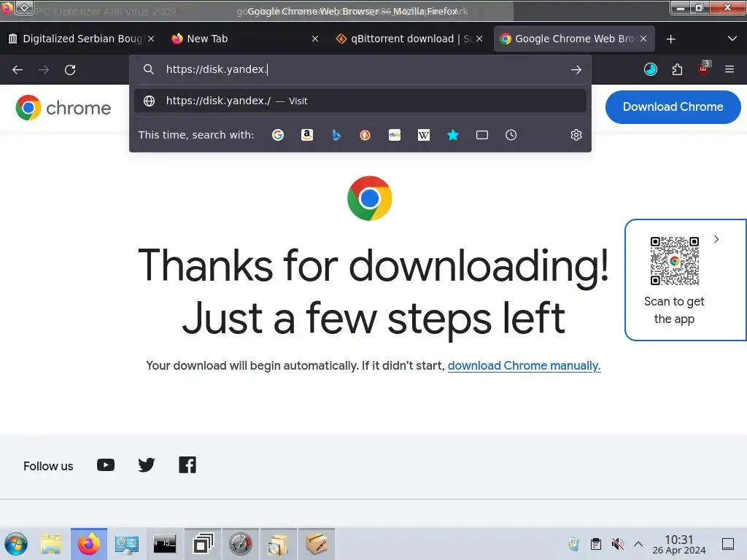Search this time with Google
Viewport: 747px width, 560px height.
pyautogui.click(x=278, y=135)
